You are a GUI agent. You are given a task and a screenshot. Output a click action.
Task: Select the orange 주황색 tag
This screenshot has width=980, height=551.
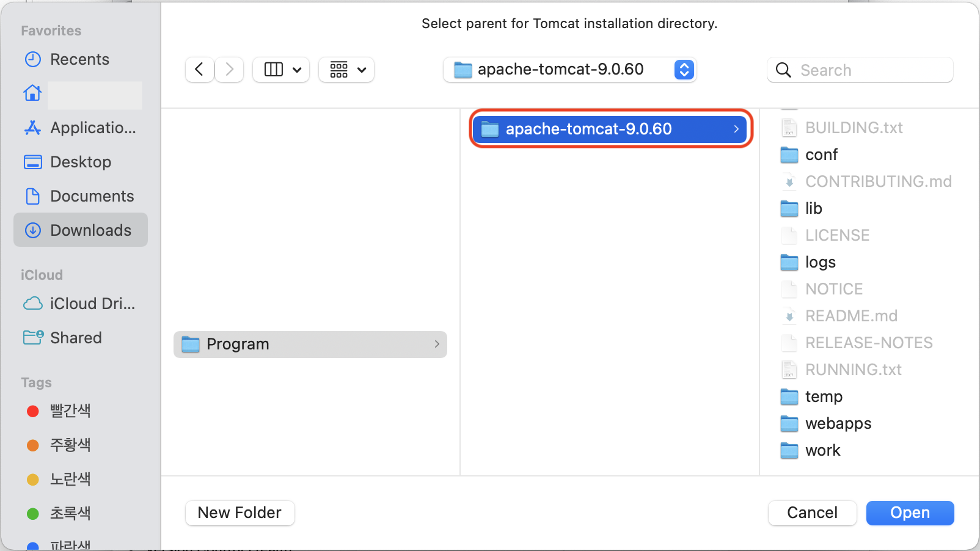tap(81, 445)
